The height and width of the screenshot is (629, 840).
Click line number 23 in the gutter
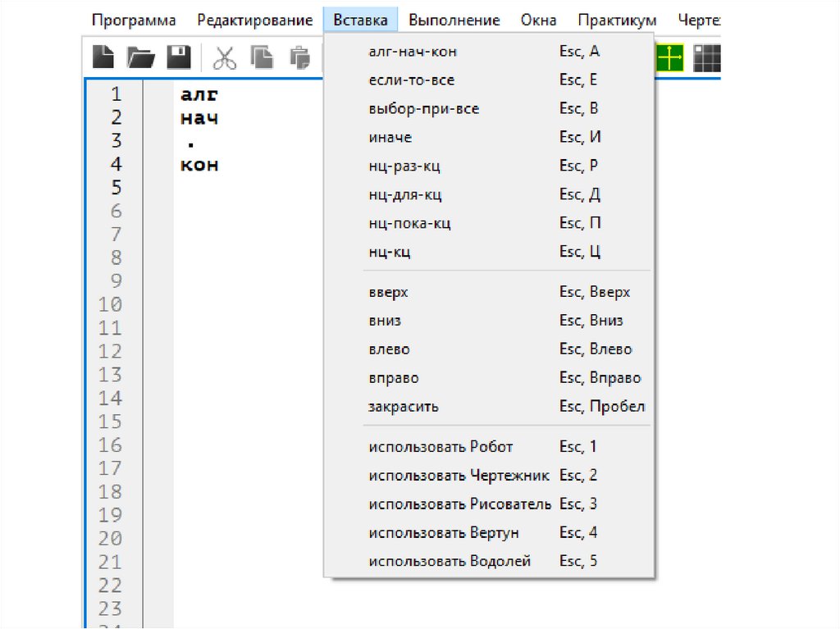pos(110,608)
